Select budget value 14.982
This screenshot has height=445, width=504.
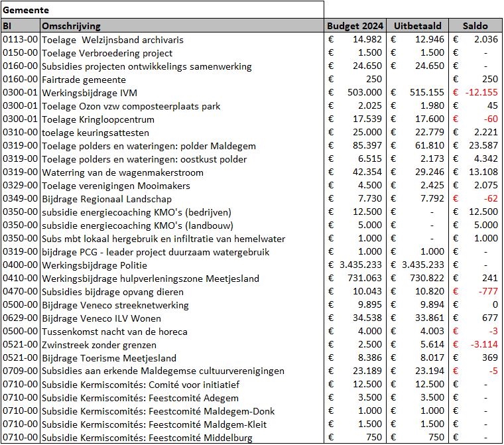367,39
